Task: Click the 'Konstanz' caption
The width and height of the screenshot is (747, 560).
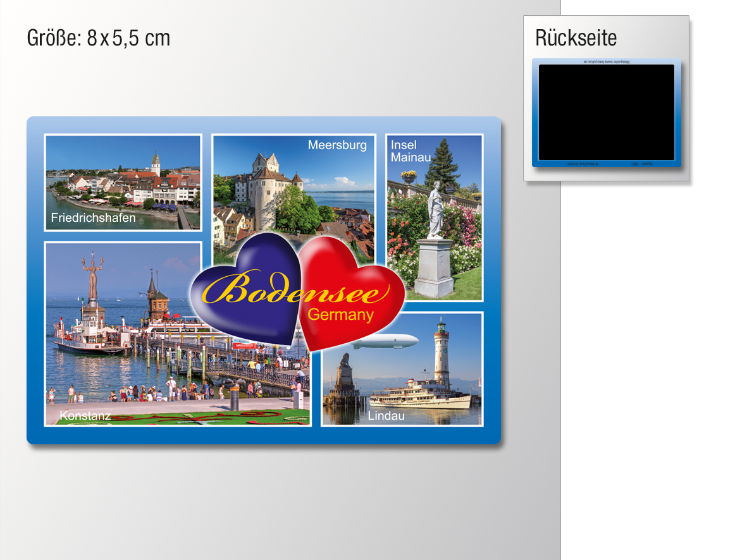Action: click(x=85, y=416)
